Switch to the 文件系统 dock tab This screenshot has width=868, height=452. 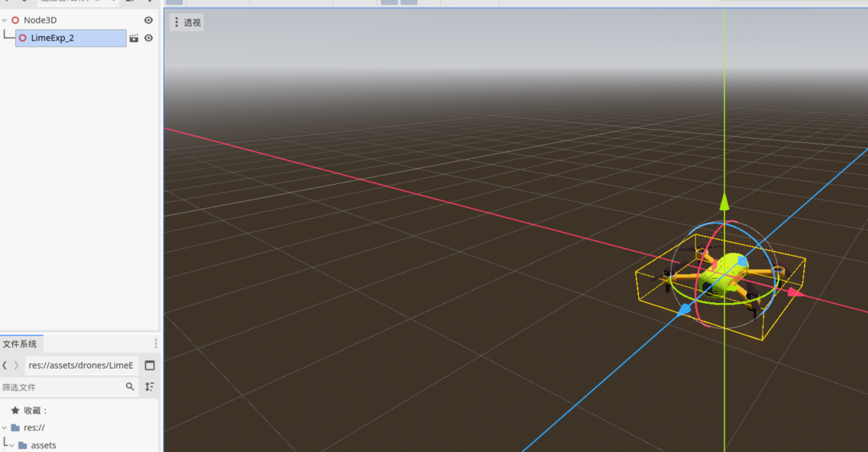click(21, 344)
